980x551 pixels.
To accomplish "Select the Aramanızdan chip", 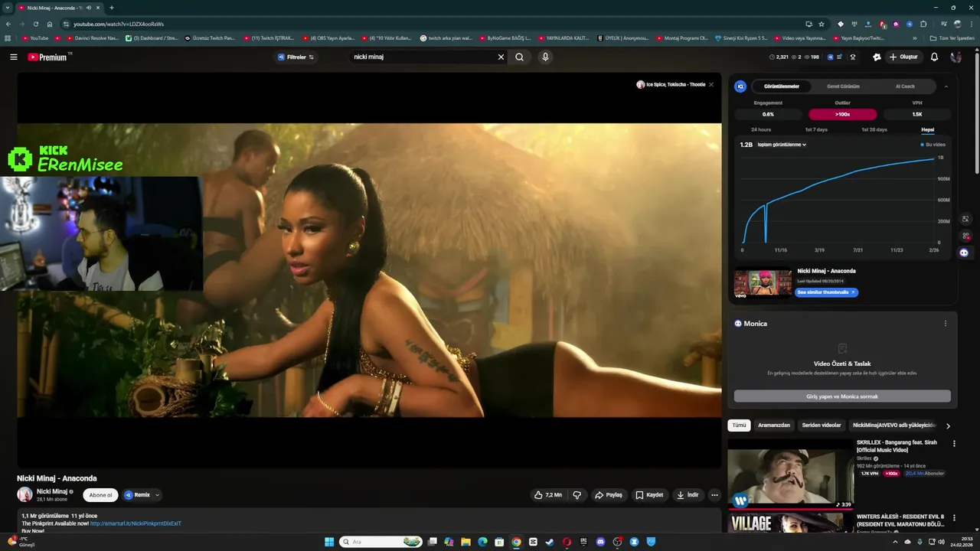I will tap(774, 425).
